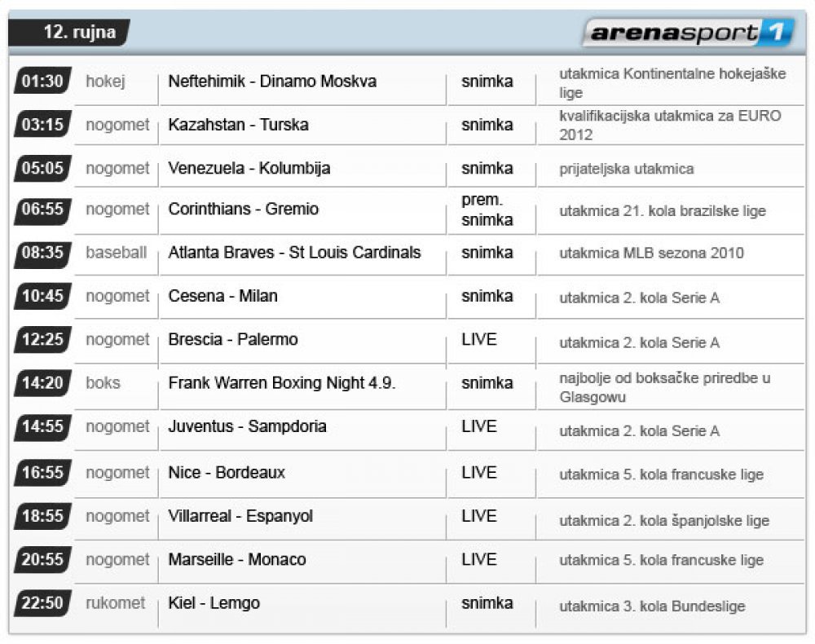Click the 05:05 time badge
The height and width of the screenshot is (644, 815).
click(x=42, y=168)
